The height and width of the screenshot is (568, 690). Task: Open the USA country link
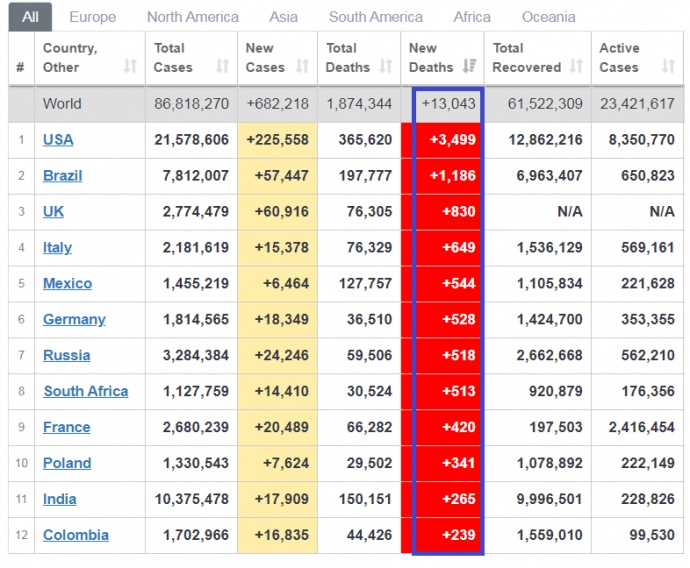pyautogui.click(x=58, y=140)
